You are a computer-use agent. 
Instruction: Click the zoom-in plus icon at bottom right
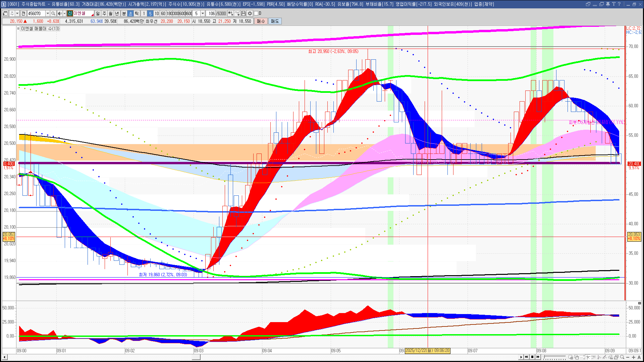coord(634,357)
